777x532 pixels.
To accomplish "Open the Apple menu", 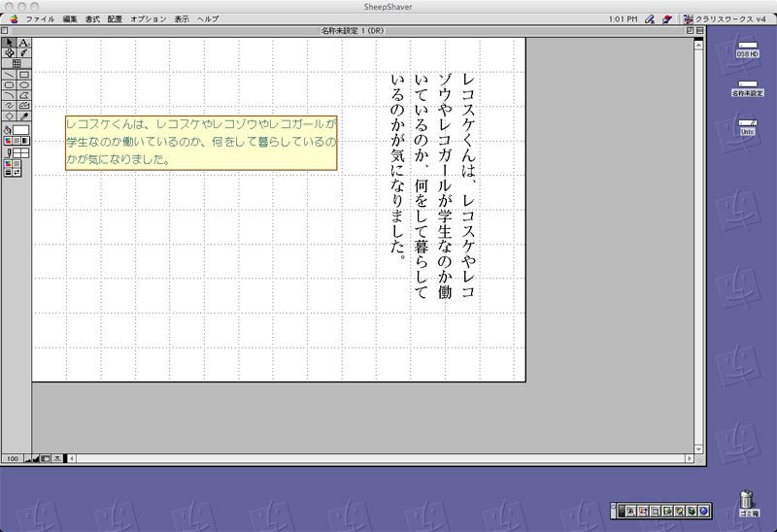I will (14, 18).
